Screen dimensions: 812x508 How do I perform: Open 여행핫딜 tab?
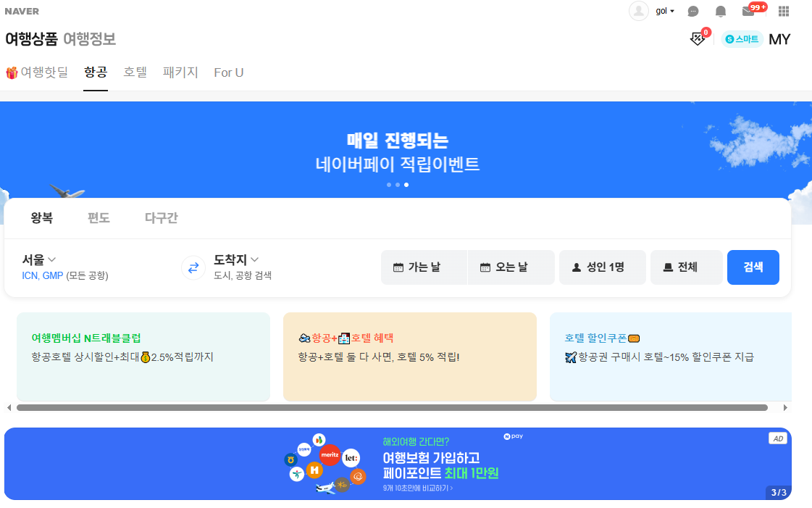tap(37, 72)
